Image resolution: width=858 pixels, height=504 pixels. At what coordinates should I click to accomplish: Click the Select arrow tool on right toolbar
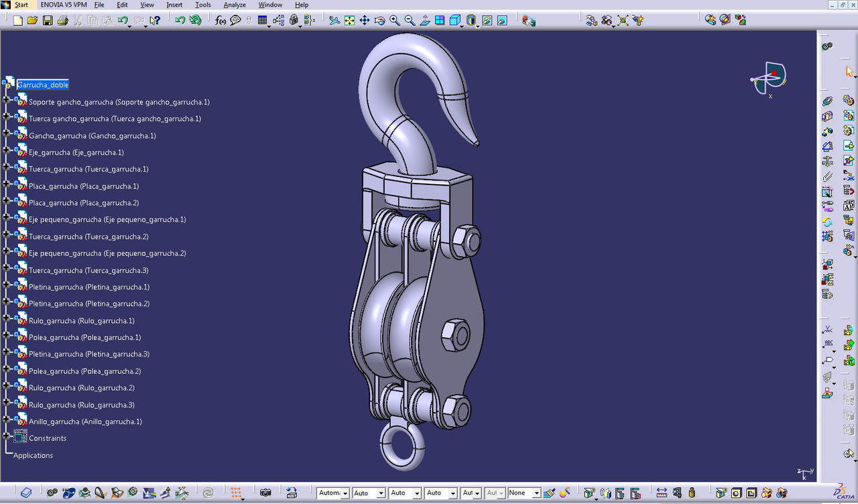pyautogui.click(x=849, y=71)
